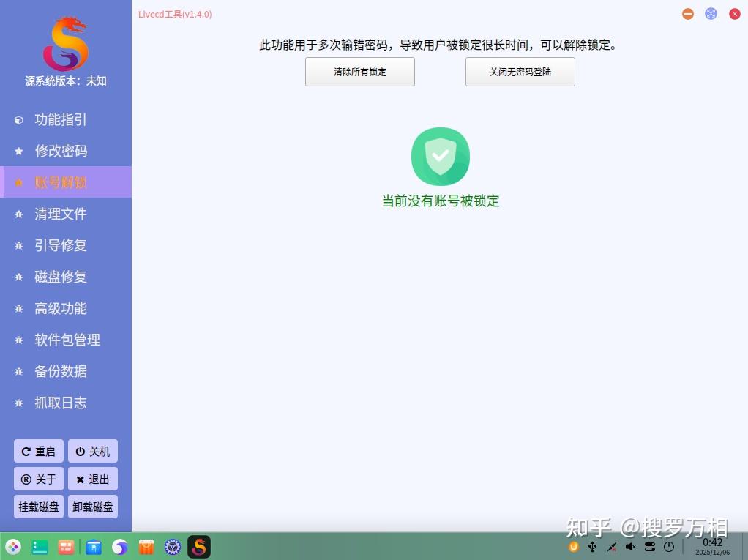748x560 pixels.
Task: Switch to the 修改密码 section
Action: point(61,151)
